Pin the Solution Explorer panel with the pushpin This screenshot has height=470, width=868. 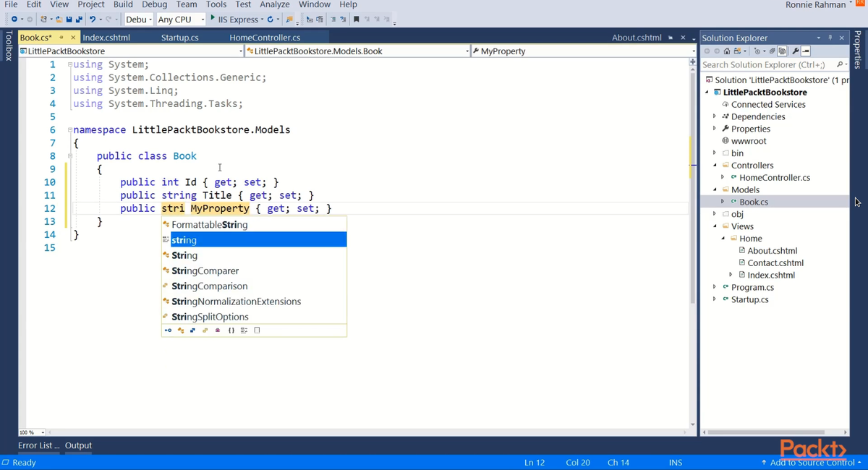(830, 38)
